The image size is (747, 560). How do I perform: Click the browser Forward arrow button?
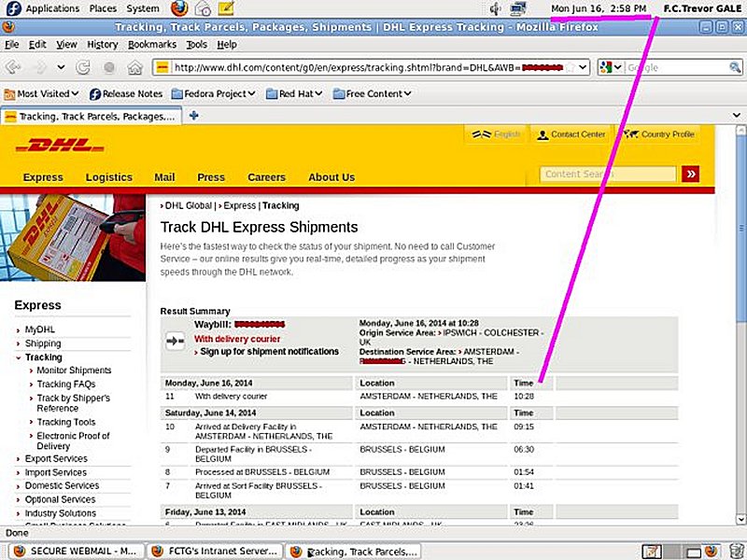(40, 67)
